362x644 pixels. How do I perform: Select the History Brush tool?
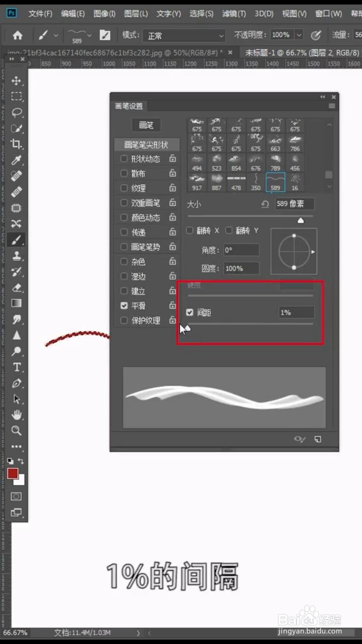tap(17, 272)
